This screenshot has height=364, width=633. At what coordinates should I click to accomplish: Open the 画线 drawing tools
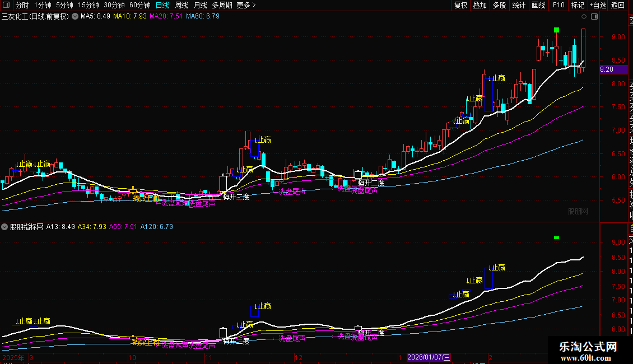point(538,5)
